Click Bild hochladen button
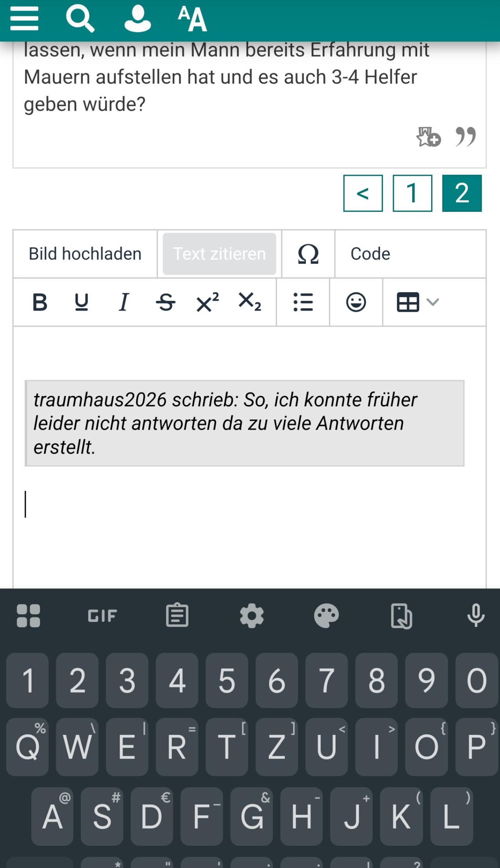Viewport: 500px width, 868px height. [85, 254]
